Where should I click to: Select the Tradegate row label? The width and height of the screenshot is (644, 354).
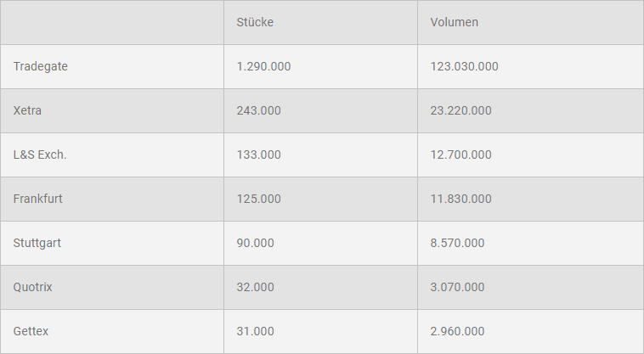[x=41, y=66]
